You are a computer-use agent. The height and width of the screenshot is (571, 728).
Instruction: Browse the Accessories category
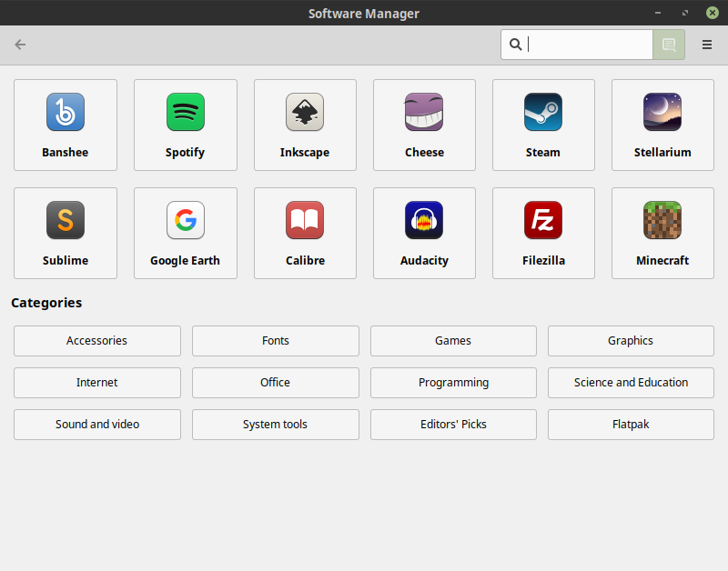pyautogui.click(x=97, y=341)
